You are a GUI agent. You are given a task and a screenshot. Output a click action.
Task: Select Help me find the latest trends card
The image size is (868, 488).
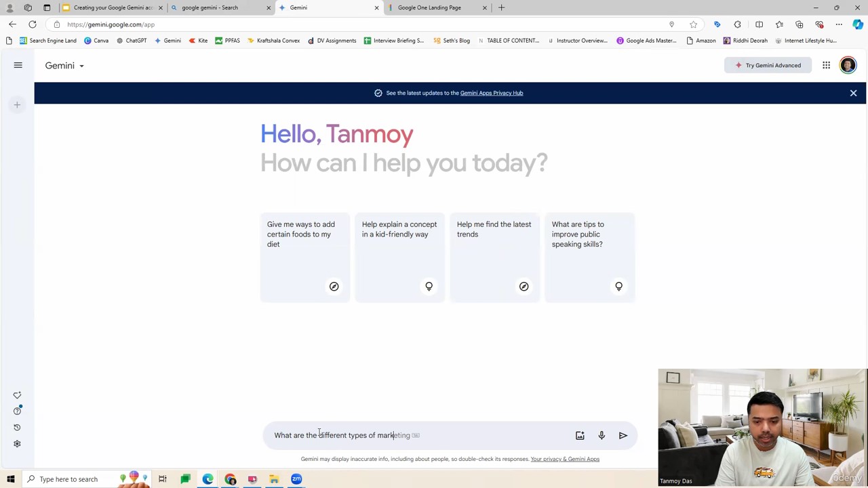[495, 258]
